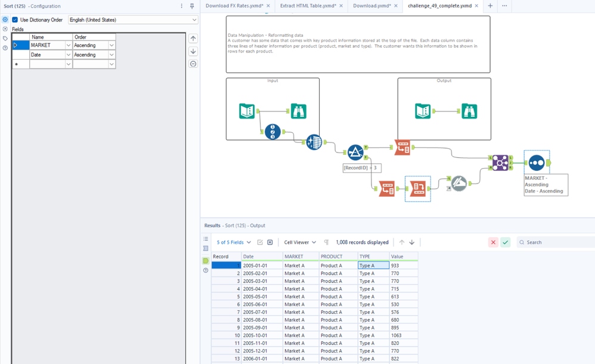
Task: Click the Filter tool on canvas
Action: click(x=355, y=152)
